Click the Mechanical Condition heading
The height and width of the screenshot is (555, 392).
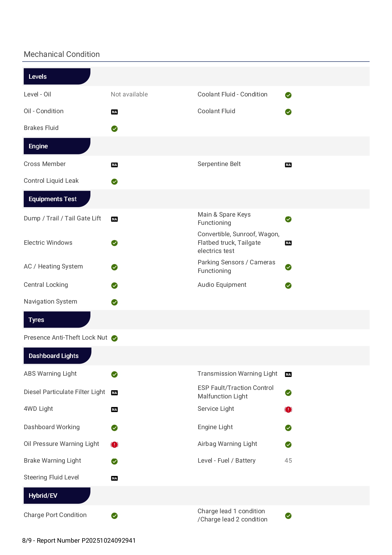(62, 54)
